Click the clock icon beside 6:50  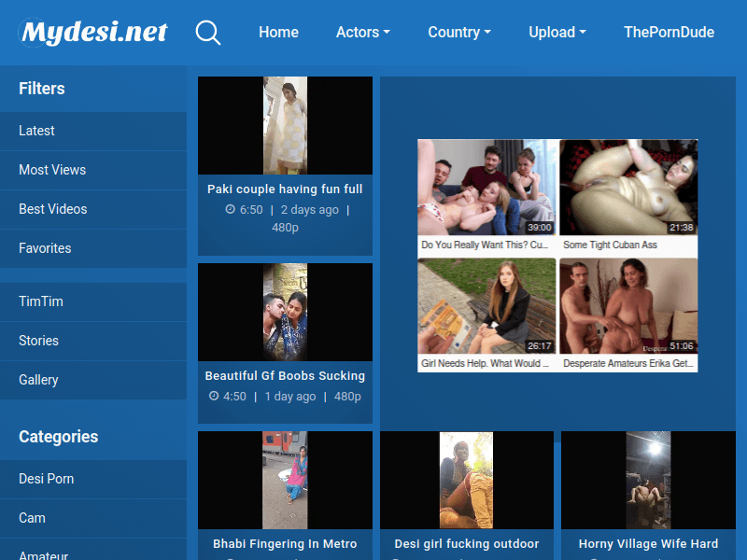pyautogui.click(x=231, y=210)
